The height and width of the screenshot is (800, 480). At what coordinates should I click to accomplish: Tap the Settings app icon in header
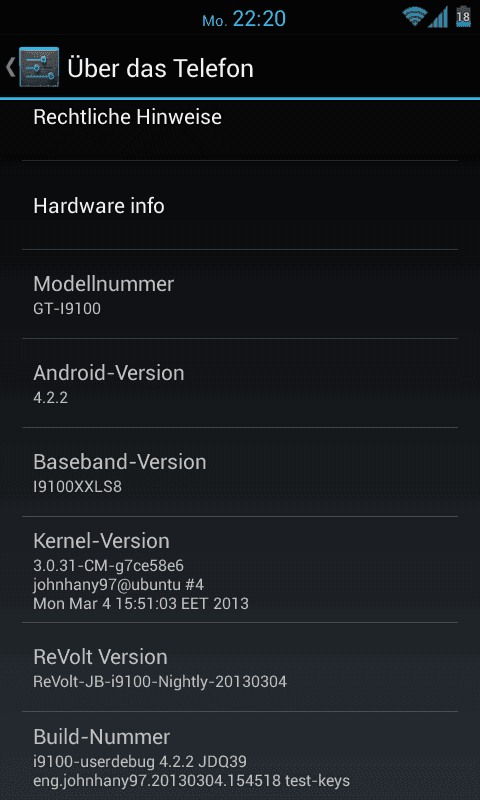(39, 67)
